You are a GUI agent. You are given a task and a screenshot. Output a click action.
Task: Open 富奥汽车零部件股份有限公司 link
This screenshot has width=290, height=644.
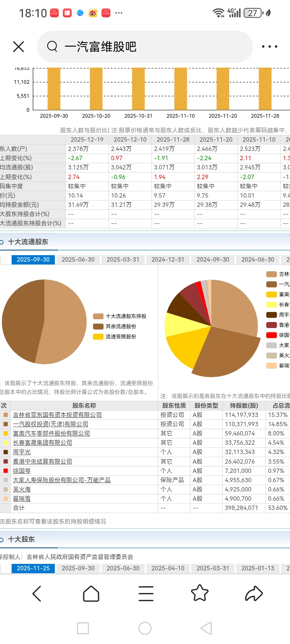(x=52, y=433)
